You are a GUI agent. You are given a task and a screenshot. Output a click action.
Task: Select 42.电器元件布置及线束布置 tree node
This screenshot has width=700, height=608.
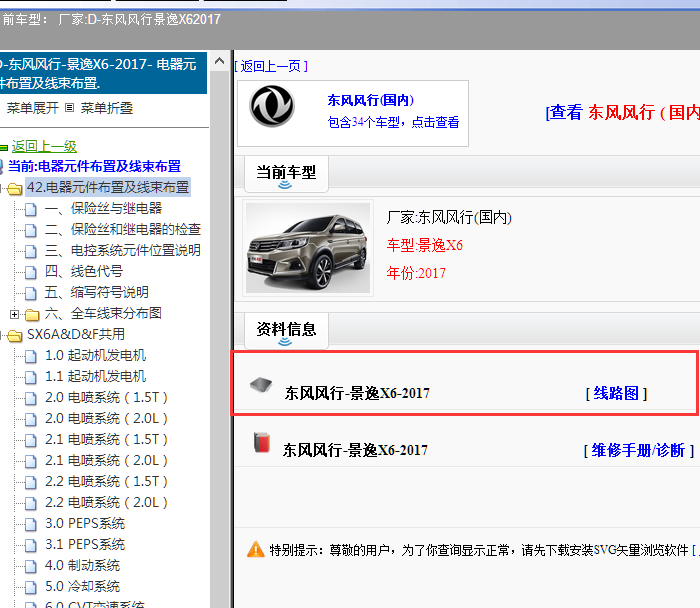[108, 187]
